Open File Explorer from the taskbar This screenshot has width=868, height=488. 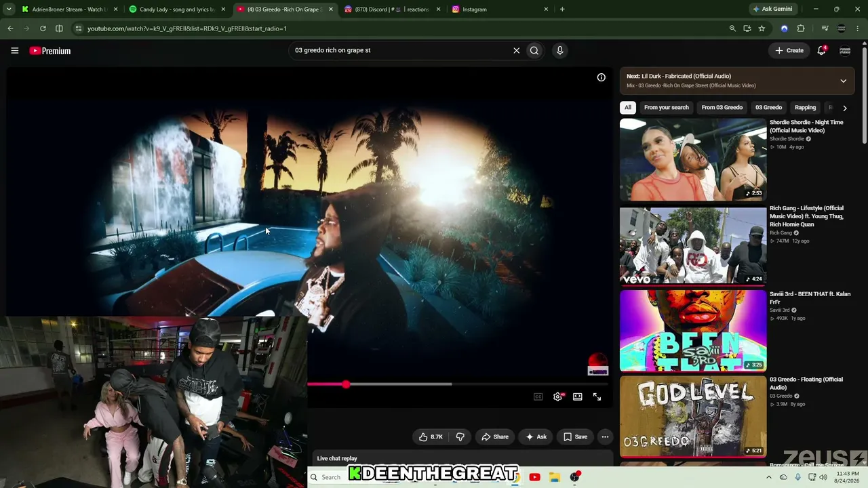click(x=554, y=477)
